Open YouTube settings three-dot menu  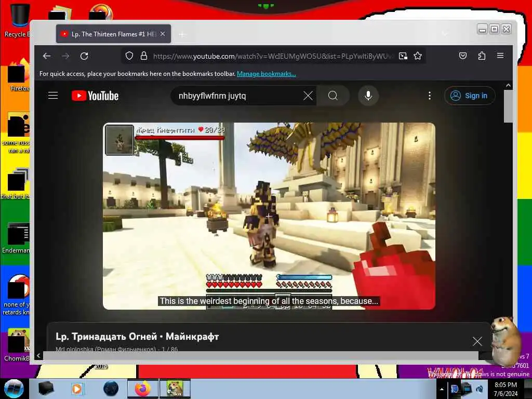point(430,96)
